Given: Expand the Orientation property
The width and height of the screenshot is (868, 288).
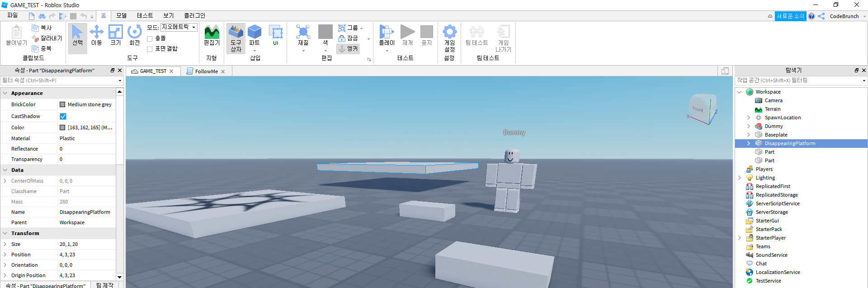Looking at the screenshot, I should [x=5, y=265].
